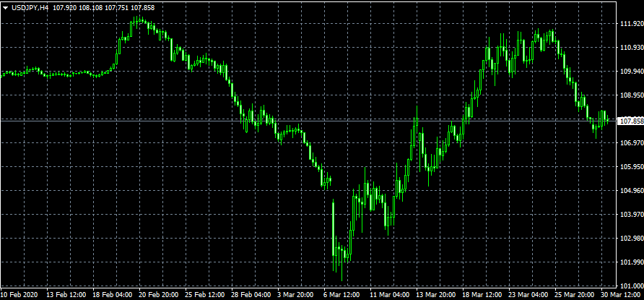The height and width of the screenshot is (300, 644).
Task: Click the 104.960 price scale label
Action: [x=631, y=191]
